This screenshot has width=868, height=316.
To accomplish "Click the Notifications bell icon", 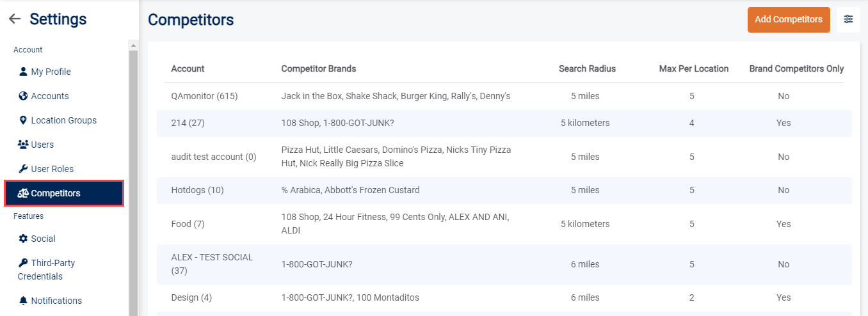I will pos(24,301).
